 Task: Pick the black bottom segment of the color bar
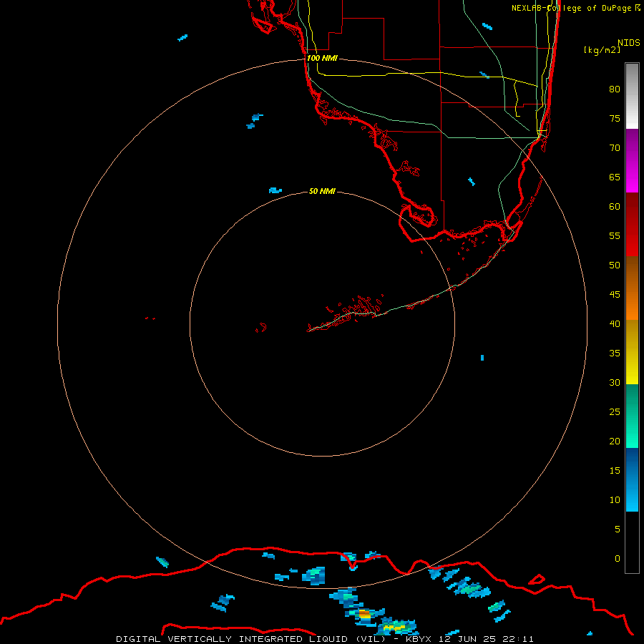click(x=632, y=542)
